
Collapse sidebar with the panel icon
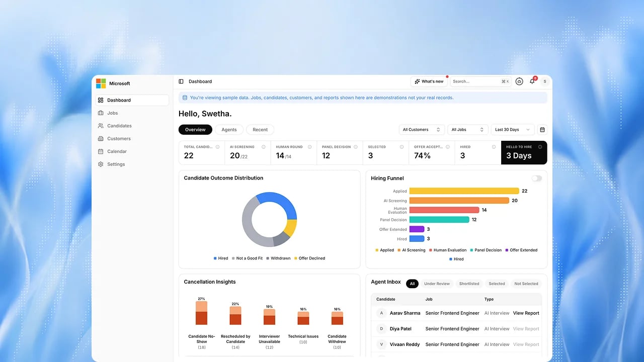click(x=181, y=81)
